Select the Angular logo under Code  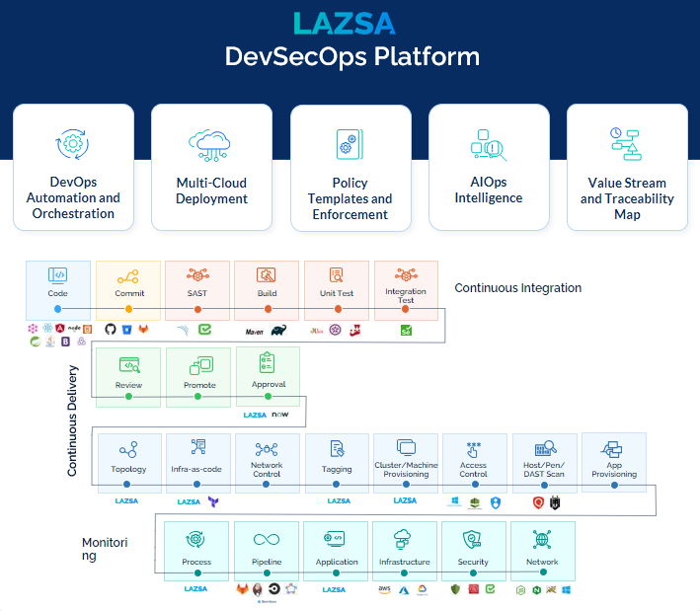click(x=60, y=328)
